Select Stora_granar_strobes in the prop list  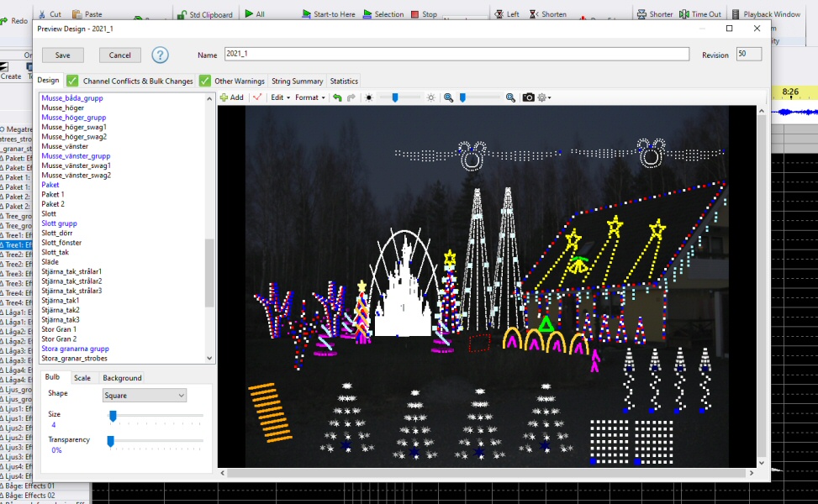click(74, 359)
